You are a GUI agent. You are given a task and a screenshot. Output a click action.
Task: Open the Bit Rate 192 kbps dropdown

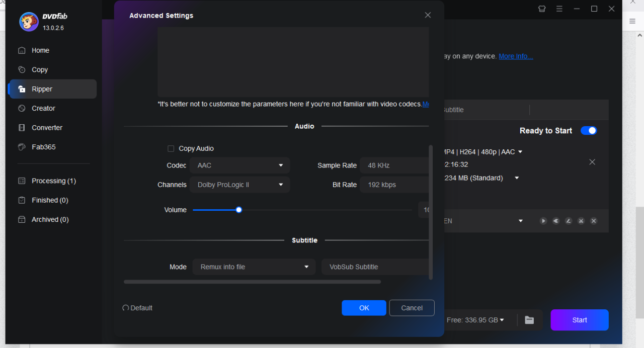pos(394,185)
